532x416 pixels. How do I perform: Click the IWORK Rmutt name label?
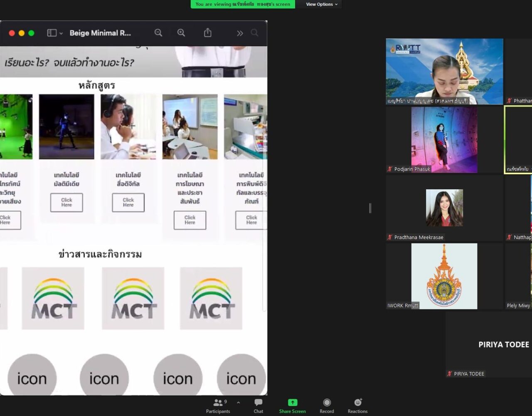pos(403,305)
